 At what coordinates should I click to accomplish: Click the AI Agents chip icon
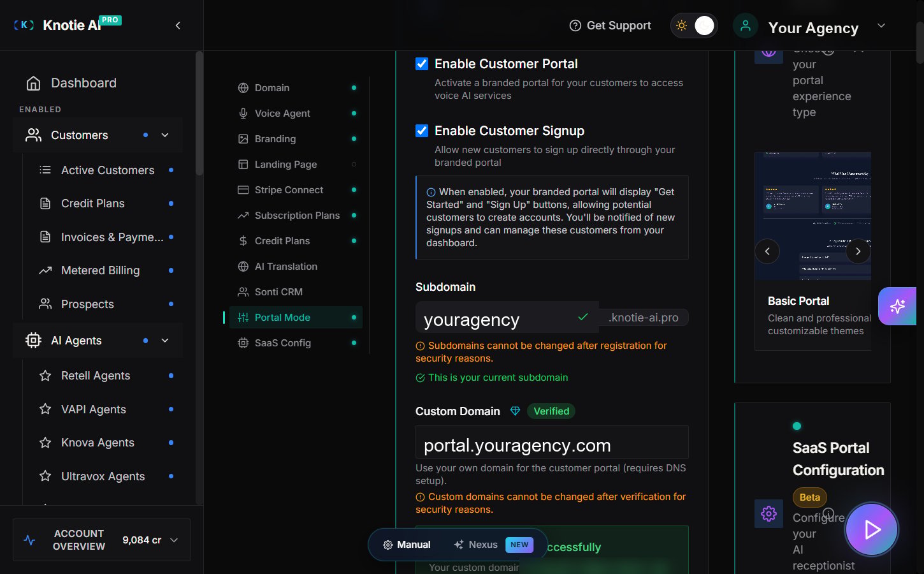coord(33,341)
